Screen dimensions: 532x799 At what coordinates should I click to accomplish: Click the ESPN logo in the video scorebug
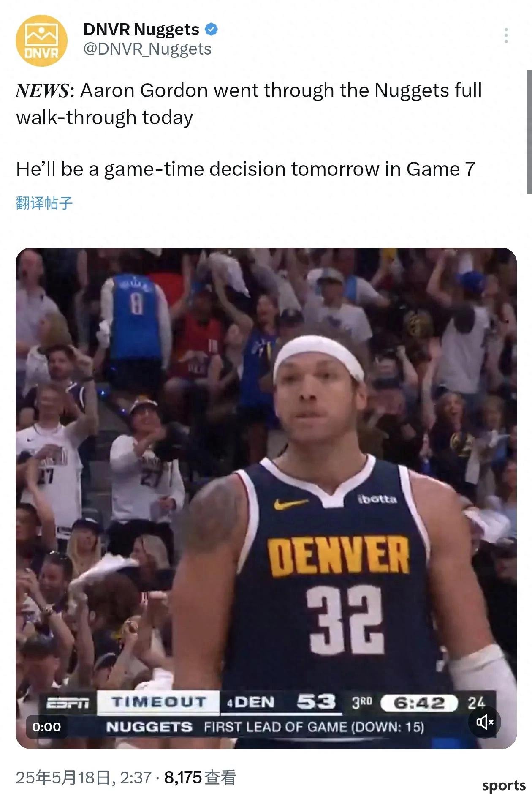pos(68,703)
